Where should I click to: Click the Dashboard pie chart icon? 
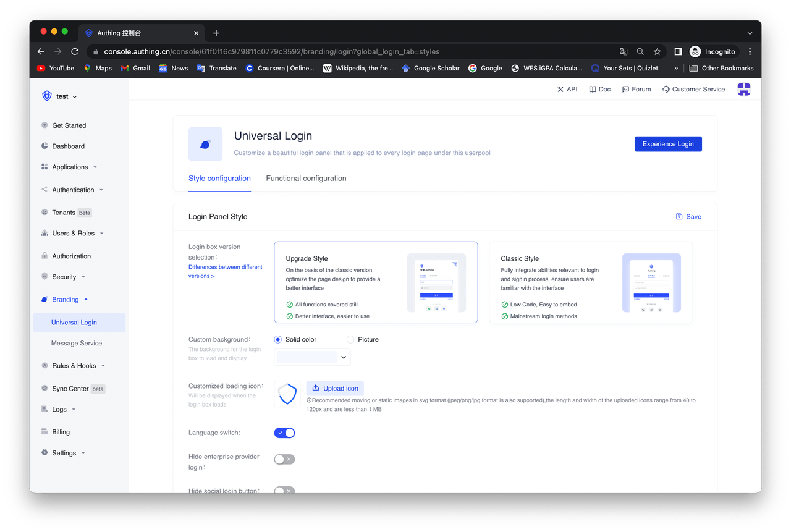click(x=44, y=146)
